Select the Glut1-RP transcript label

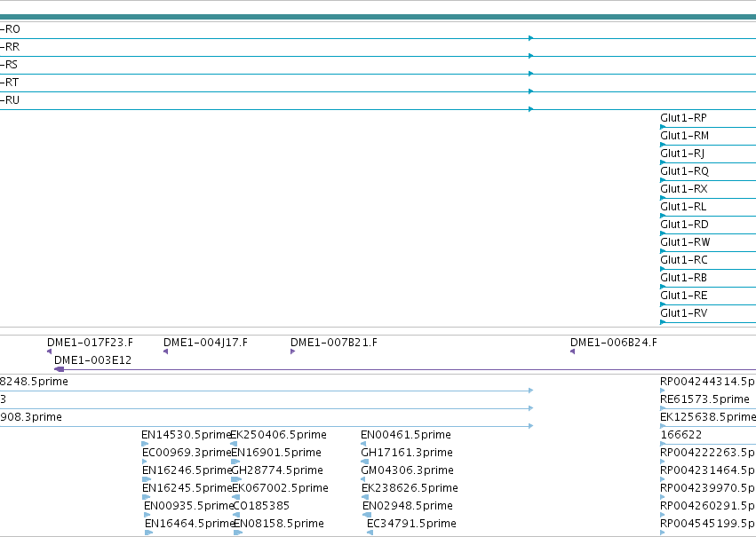(x=683, y=118)
